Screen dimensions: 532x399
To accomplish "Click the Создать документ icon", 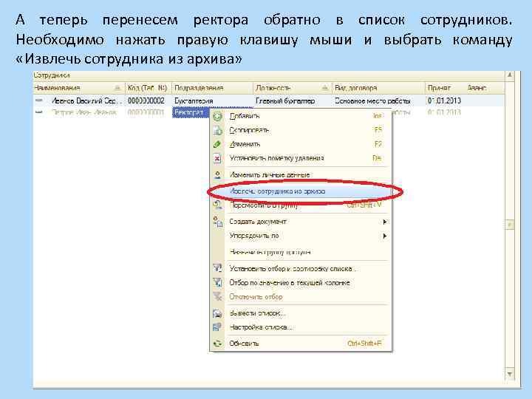I will (217, 222).
